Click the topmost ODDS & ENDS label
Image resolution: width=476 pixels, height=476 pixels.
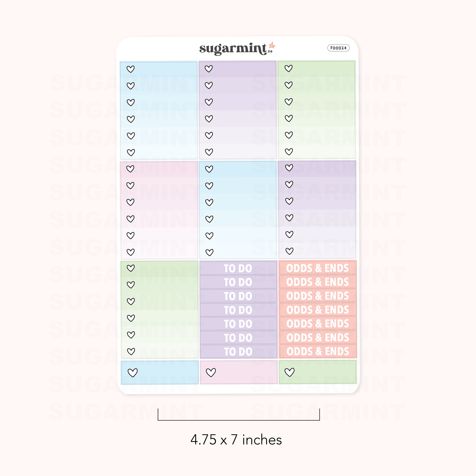pos(317,268)
